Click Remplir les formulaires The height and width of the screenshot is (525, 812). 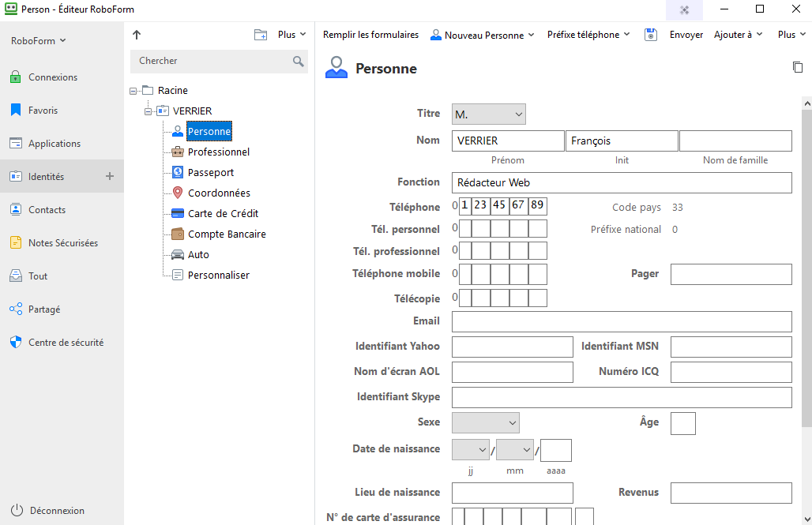pos(370,35)
